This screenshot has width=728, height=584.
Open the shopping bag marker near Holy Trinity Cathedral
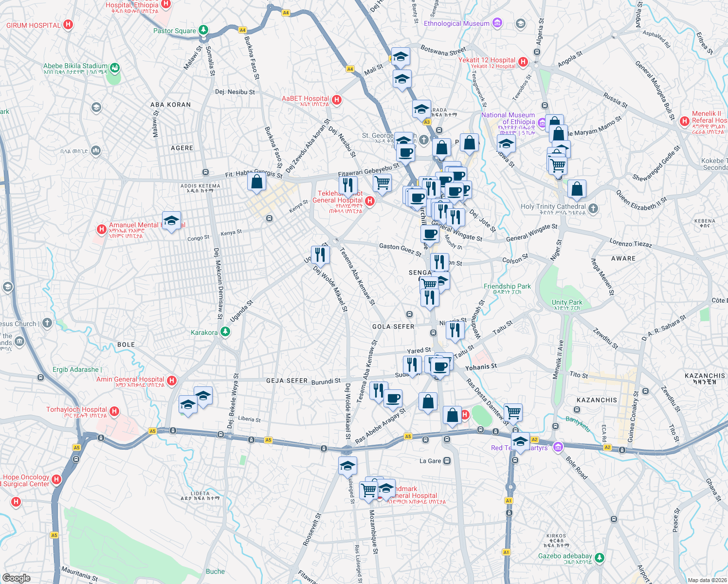click(x=577, y=189)
